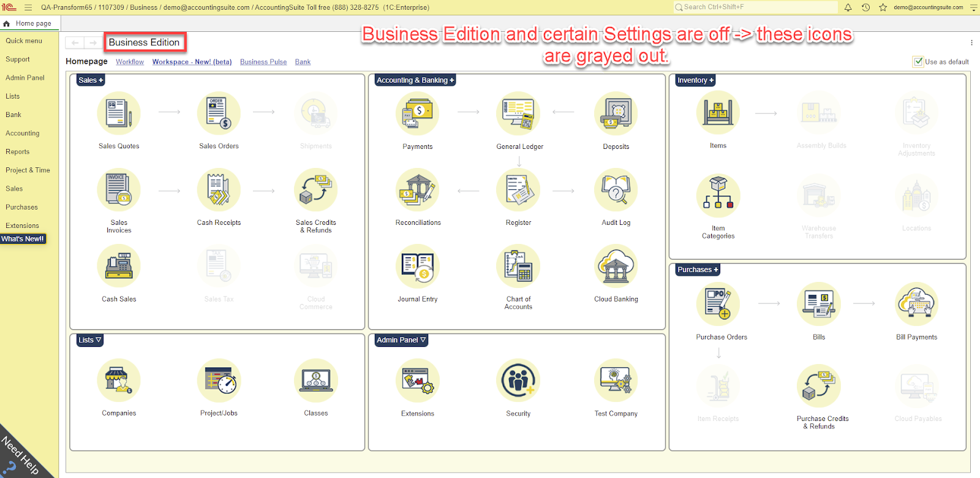Open the Classes icon
Viewport: 980px width, 478px height.
316,381
